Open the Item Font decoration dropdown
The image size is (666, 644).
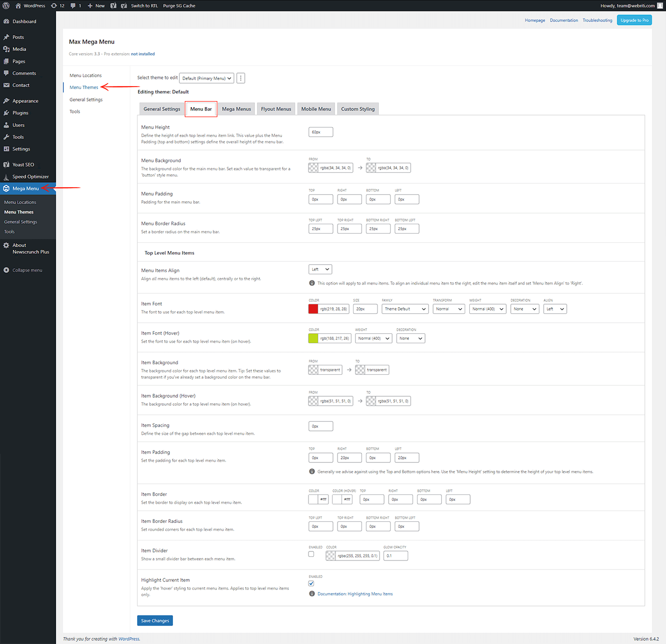[x=525, y=309]
